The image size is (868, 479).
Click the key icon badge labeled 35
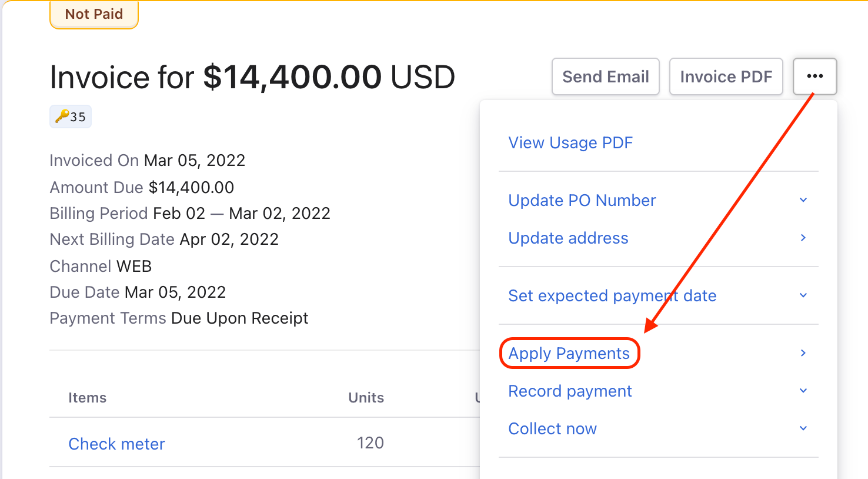(x=71, y=117)
